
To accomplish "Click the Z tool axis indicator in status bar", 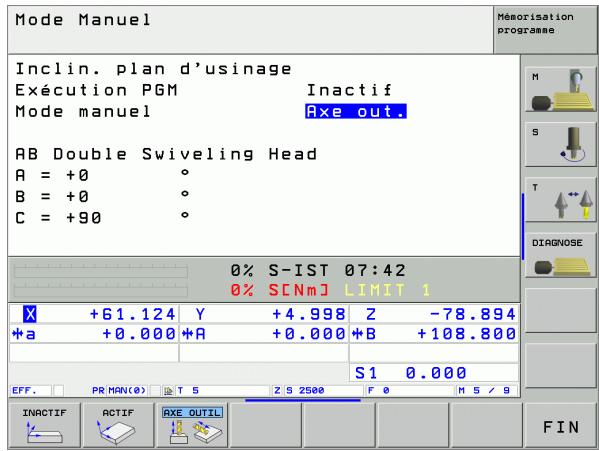I will pyautogui.click(x=277, y=391).
